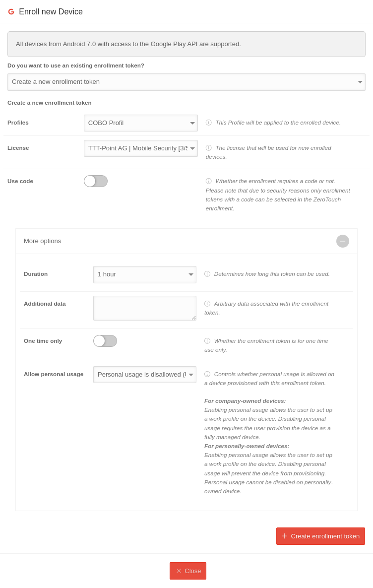Click the info icon beside the Use code description
Image resolution: width=373 pixels, height=588 pixels.
(209, 181)
